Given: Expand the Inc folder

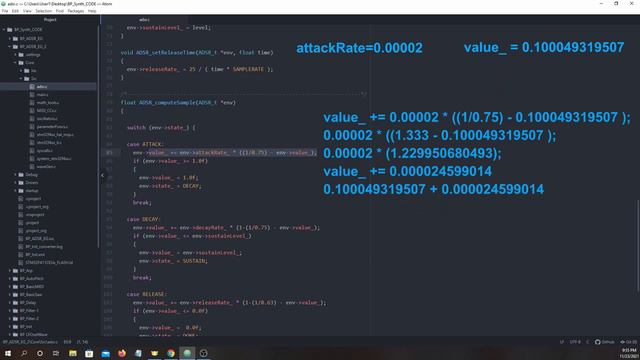Looking at the screenshot, I should [21, 71].
